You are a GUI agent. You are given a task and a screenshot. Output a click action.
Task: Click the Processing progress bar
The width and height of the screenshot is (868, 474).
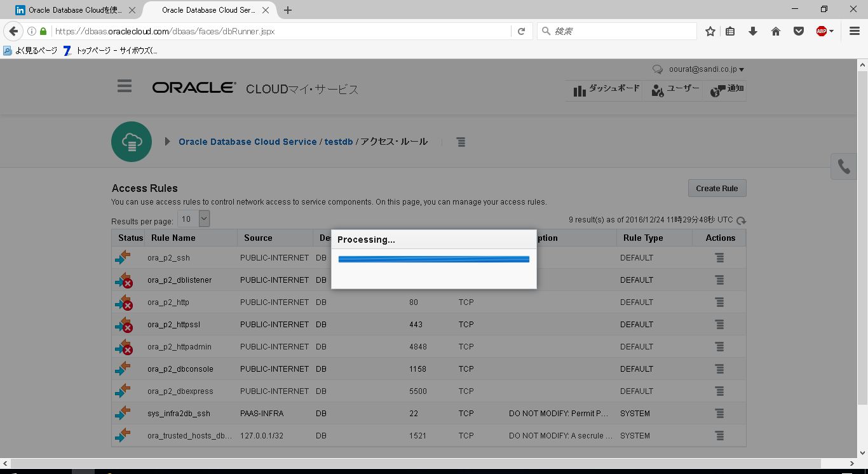[434, 259]
